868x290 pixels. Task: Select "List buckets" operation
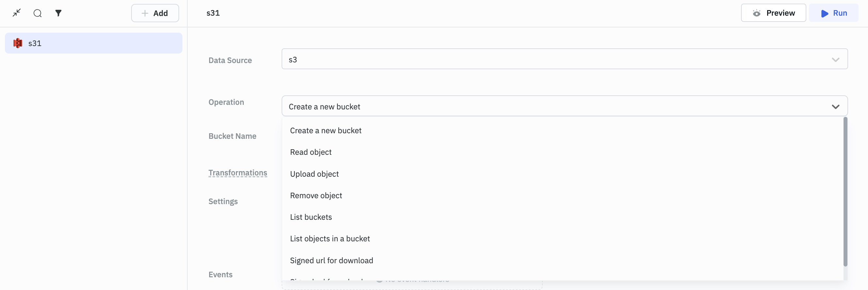[311, 217]
